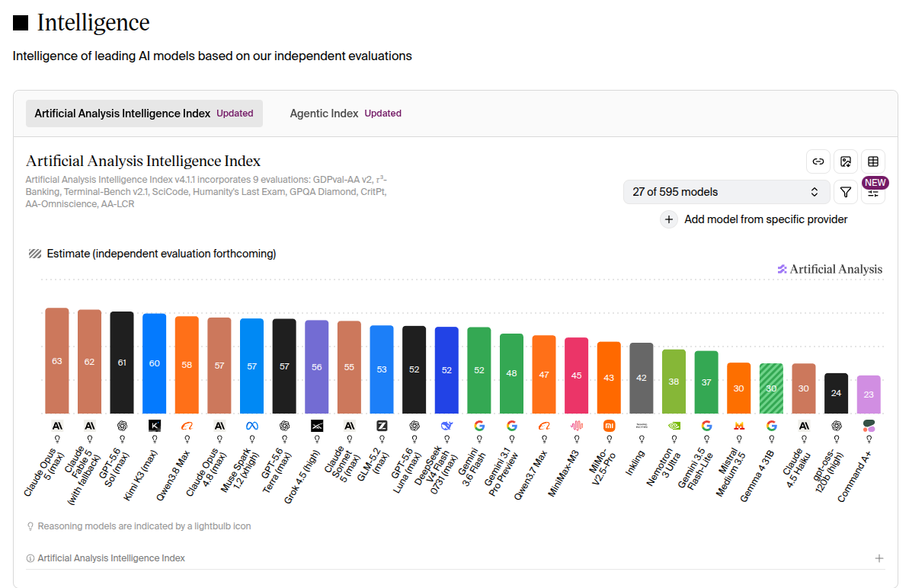Click the Meta logo under Muse Spark bar

click(x=251, y=426)
